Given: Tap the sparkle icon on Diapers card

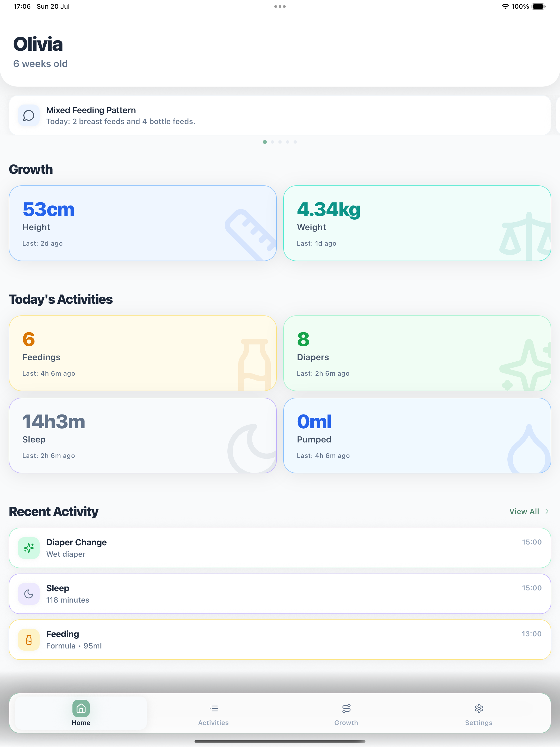Looking at the screenshot, I should click(525, 365).
